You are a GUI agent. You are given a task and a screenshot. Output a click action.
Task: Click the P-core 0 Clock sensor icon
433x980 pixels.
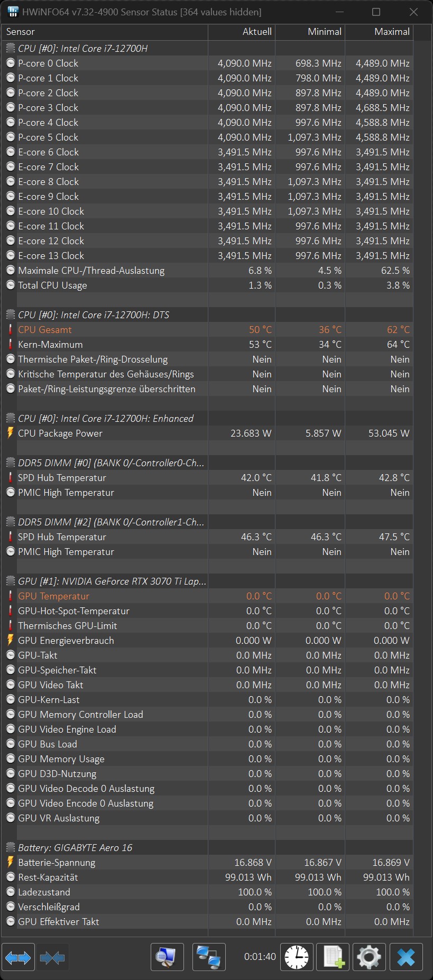pos(11,63)
